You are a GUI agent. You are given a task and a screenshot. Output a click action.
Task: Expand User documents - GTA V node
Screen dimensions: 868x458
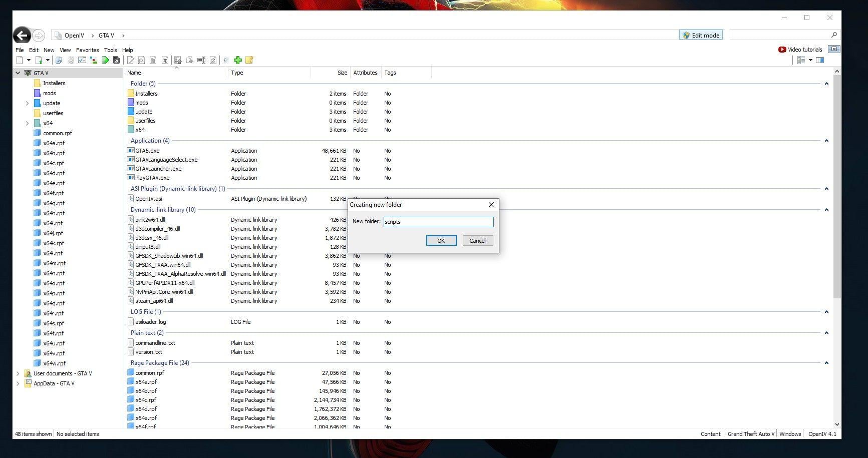coord(18,373)
